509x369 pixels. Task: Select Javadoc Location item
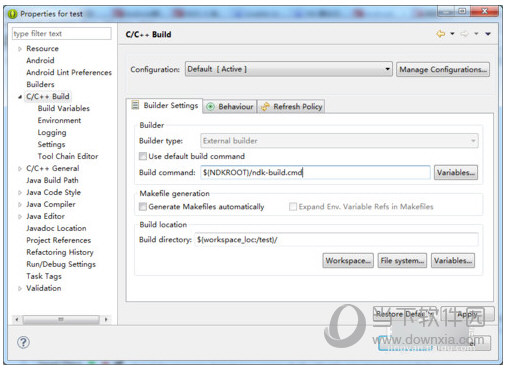click(x=56, y=228)
